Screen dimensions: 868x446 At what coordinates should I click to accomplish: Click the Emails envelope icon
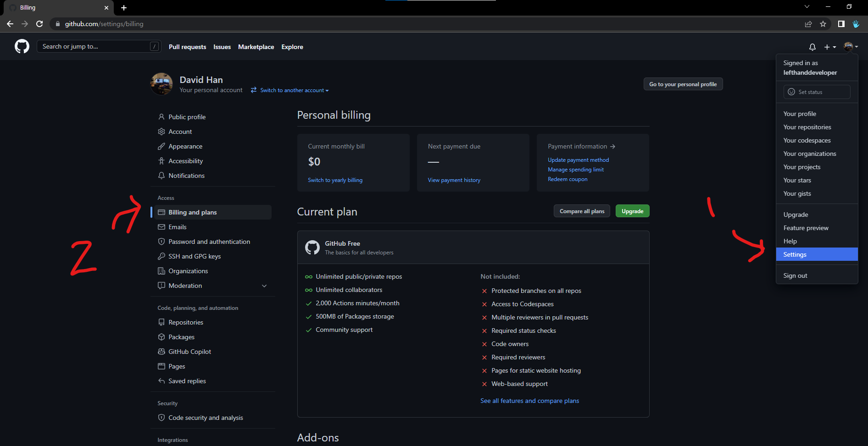coord(161,227)
